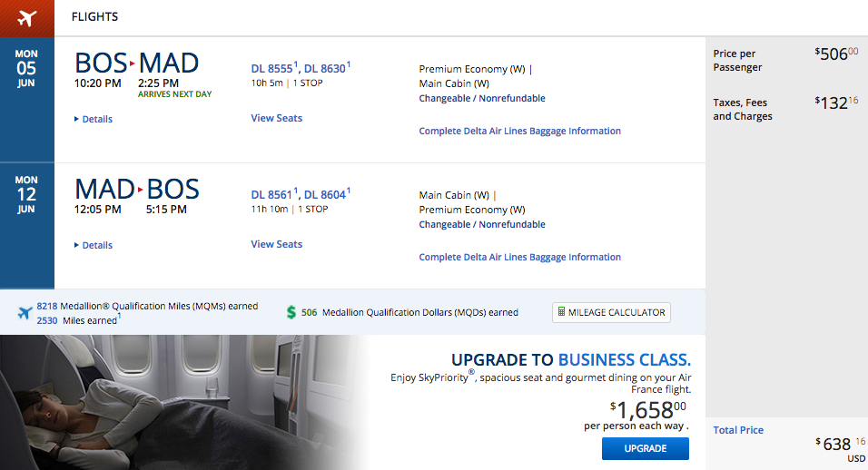Viewport: 868px width, 470px height.
Task: Click the airplane icon in Flights header
Action: (x=26, y=18)
